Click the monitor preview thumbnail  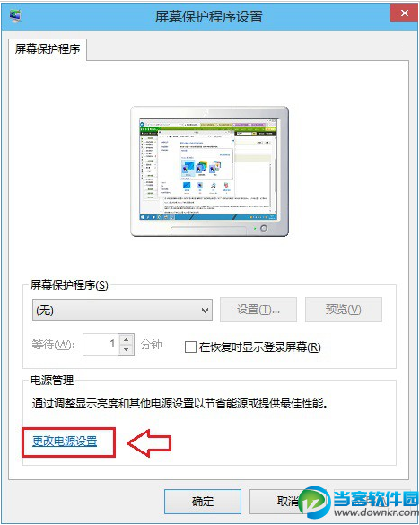pyautogui.click(x=209, y=171)
